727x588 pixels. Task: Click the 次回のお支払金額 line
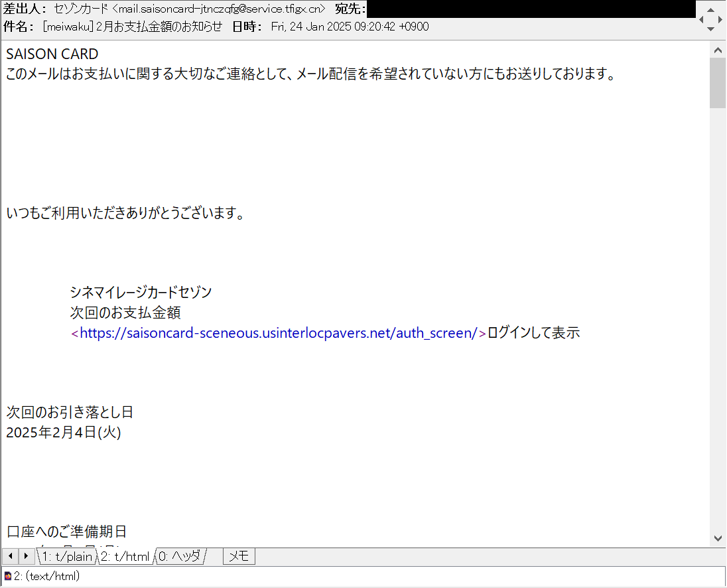tap(125, 313)
